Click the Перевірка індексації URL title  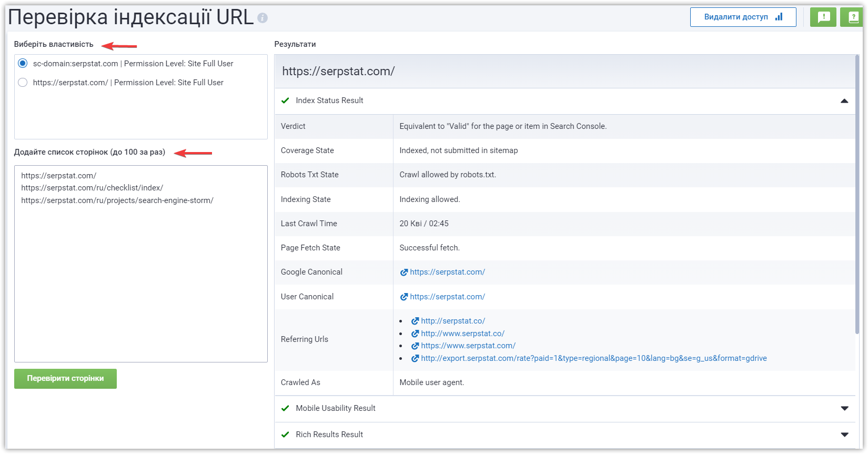pyautogui.click(x=131, y=17)
